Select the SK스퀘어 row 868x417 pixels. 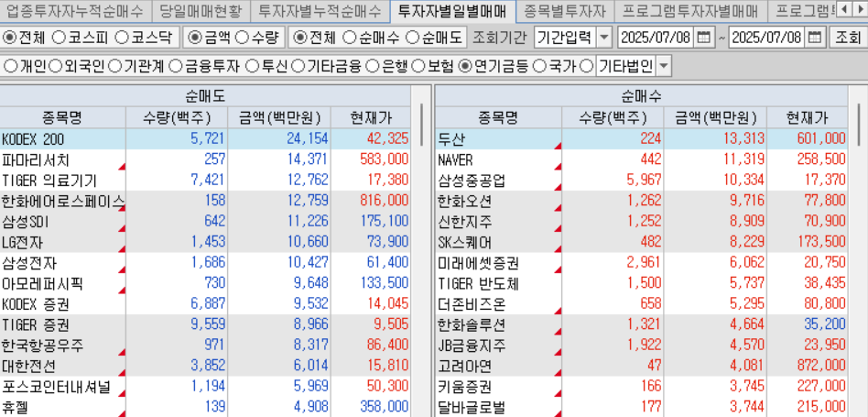click(x=642, y=243)
